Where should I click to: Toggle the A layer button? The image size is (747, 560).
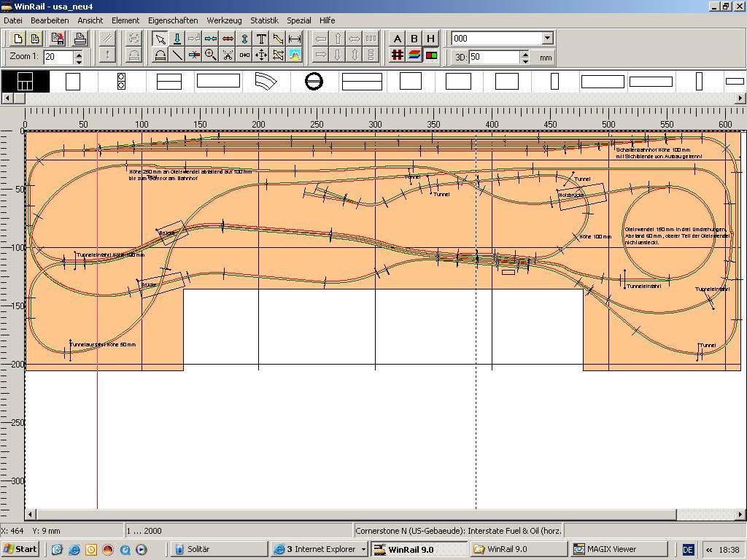point(397,39)
